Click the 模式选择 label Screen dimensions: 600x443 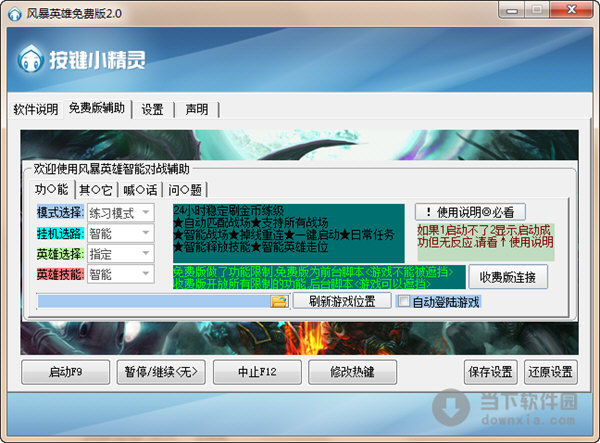coord(60,212)
